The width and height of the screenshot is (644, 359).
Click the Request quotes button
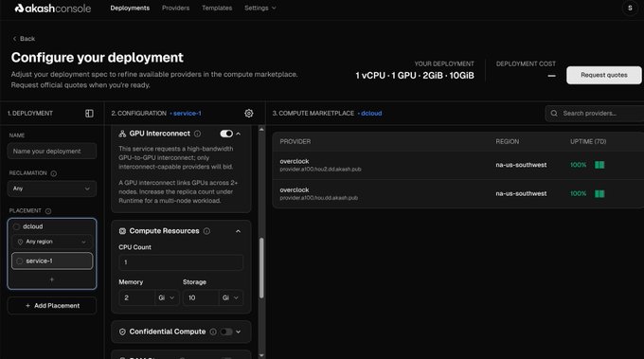[x=604, y=75]
